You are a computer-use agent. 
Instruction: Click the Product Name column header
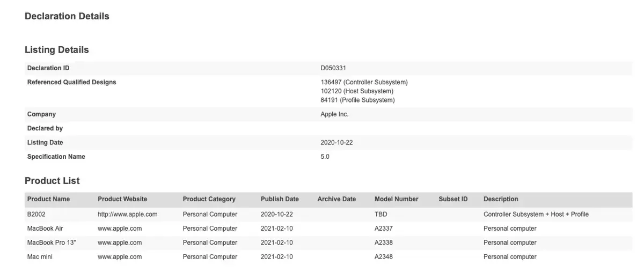pyautogui.click(x=48, y=199)
